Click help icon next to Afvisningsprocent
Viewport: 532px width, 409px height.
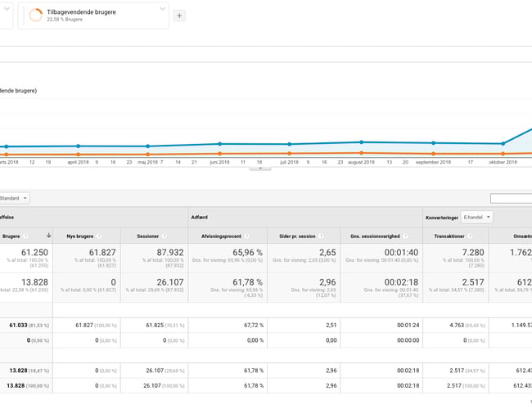click(246, 236)
